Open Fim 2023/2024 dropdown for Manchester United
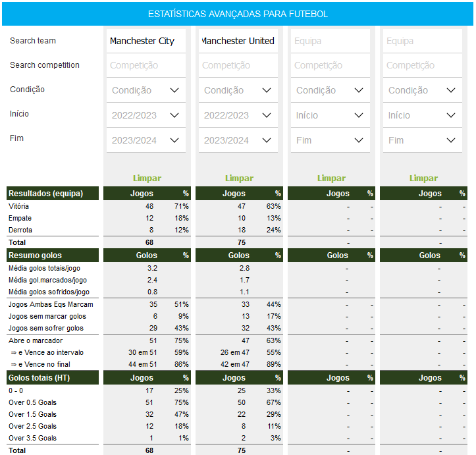 pyautogui.click(x=238, y=140)
